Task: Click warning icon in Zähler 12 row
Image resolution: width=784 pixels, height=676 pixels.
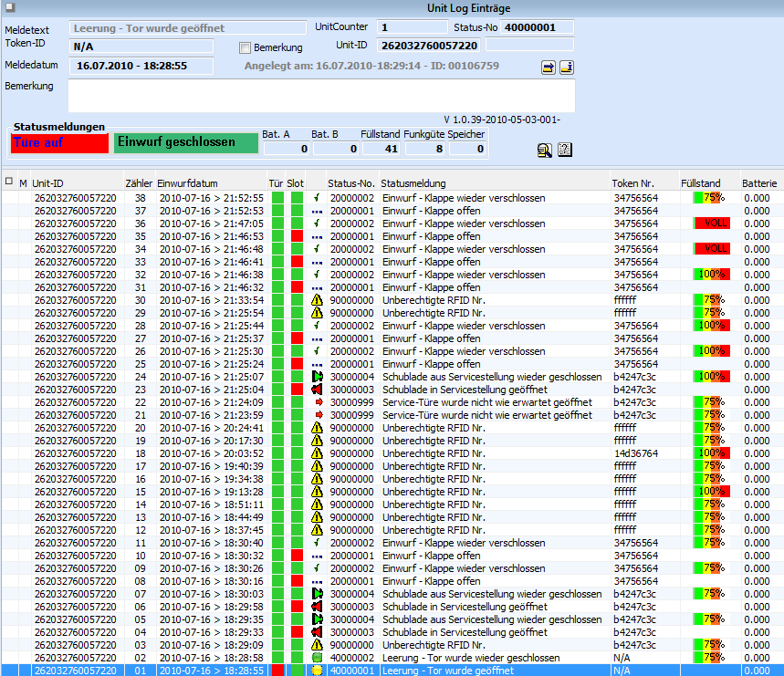Action: click(317, 530)
